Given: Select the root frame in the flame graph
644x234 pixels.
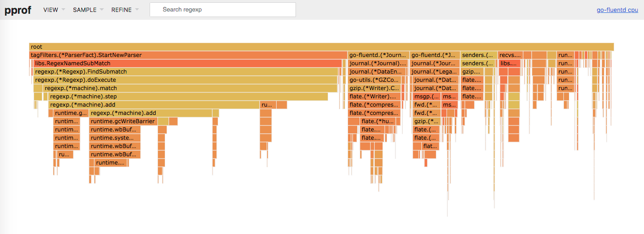Looking at the screenshot, I should coord(321,47).
